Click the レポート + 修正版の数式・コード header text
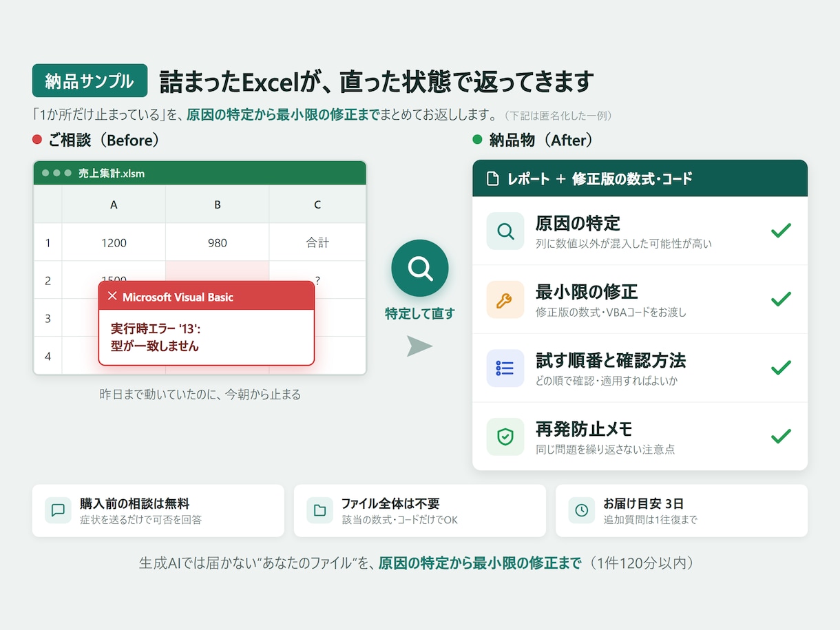Screen dimensions: 840x630 pyautogui.click(x=600, y=179)
